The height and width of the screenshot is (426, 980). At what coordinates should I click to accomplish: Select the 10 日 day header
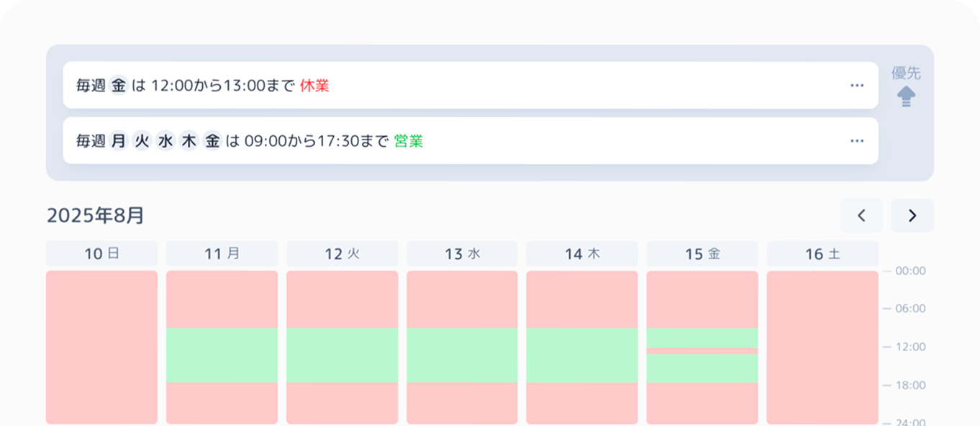click(101, 254)
